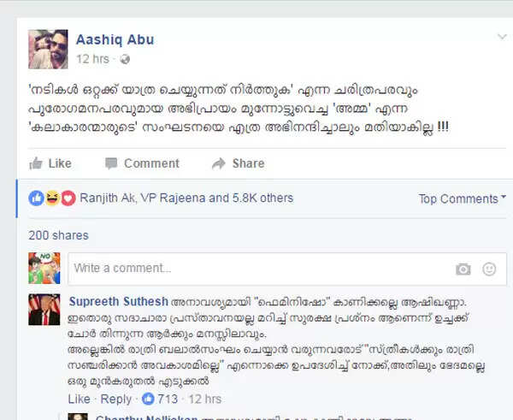Attach a photo using camera icon

point(463,269)
